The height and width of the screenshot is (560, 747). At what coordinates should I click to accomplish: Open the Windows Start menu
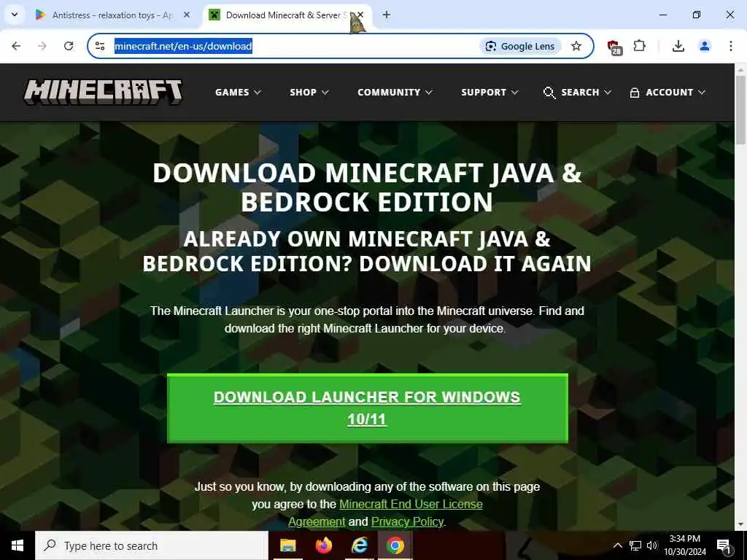tap(18, 545)
